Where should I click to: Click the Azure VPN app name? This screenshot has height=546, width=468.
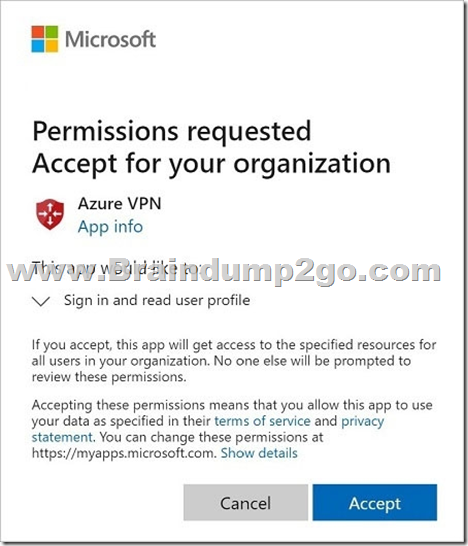[x=119, y=203]
